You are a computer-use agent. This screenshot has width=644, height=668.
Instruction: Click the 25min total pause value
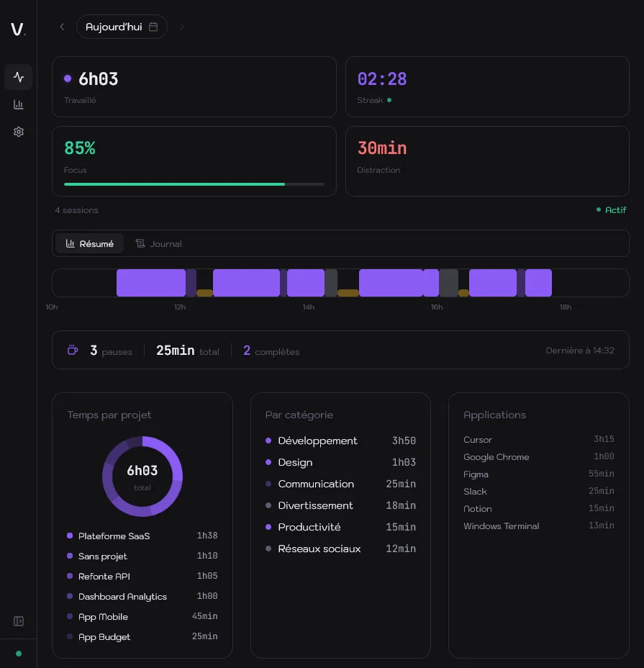tap(187, 351)
